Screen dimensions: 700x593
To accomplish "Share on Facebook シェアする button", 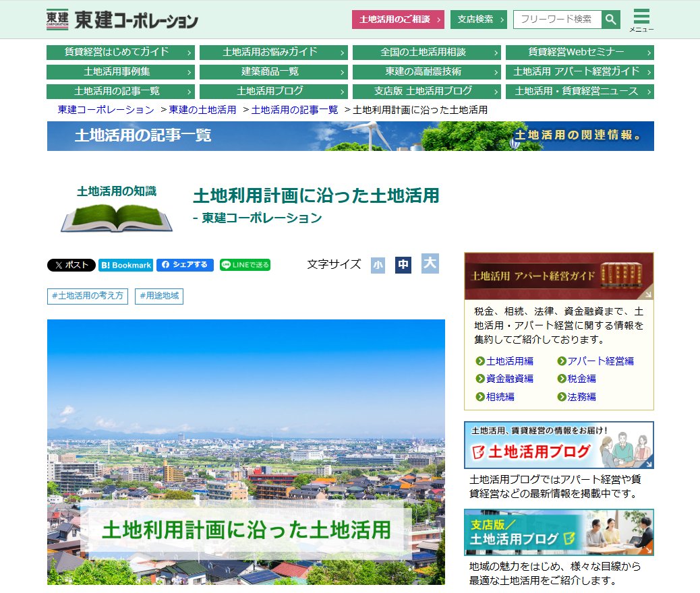I will 185,265.
